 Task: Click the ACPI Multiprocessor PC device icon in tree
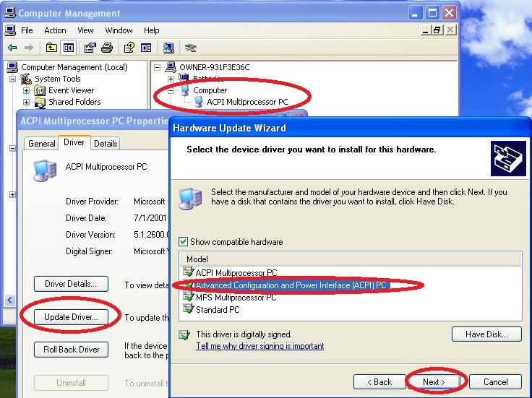(199, 102)
